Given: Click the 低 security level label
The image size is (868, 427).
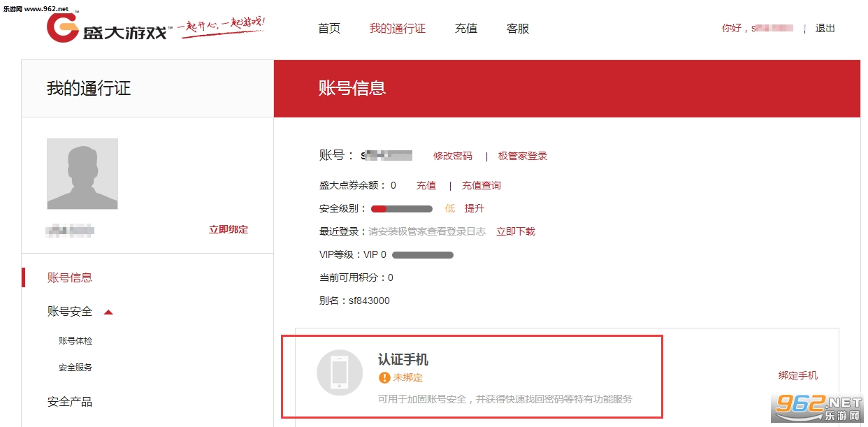Looking at the screenshot, I should pos(450,208).
